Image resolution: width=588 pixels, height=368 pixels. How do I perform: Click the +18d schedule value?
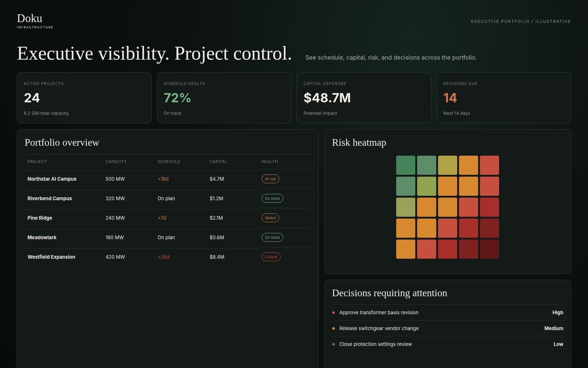pos(163,179)
